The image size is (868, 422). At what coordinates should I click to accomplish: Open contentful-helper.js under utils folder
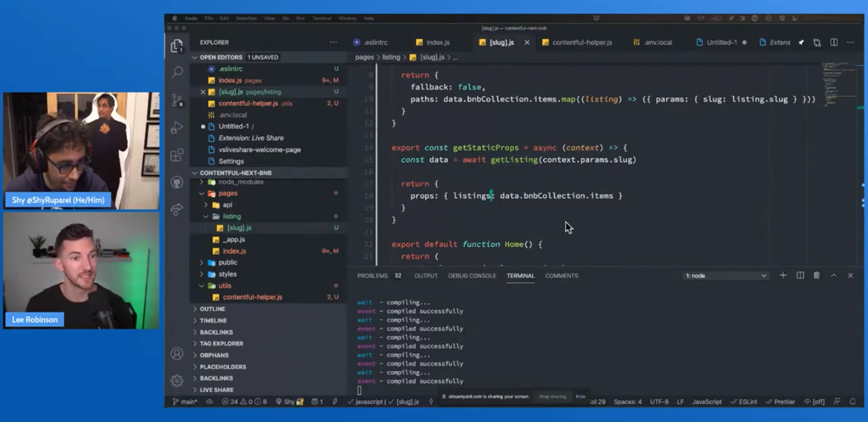point(252,297)
